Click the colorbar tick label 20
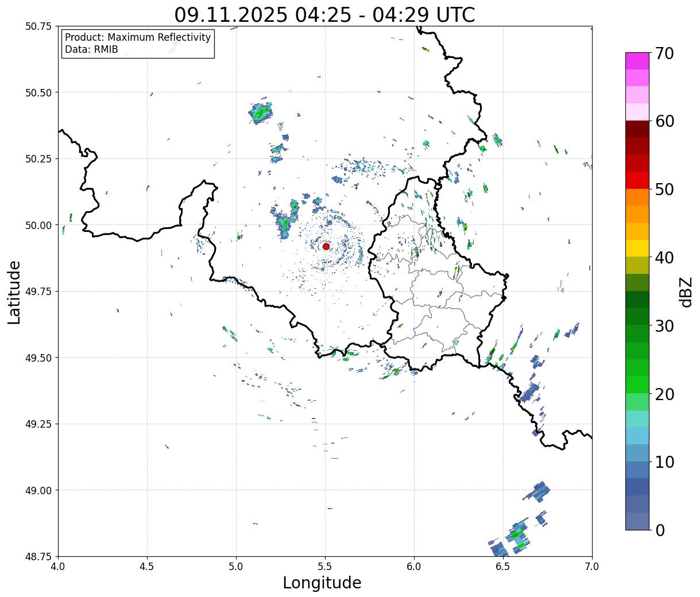The width and height of the screenshot is (700, 597). pyautogui.click(x=664, y=394)
